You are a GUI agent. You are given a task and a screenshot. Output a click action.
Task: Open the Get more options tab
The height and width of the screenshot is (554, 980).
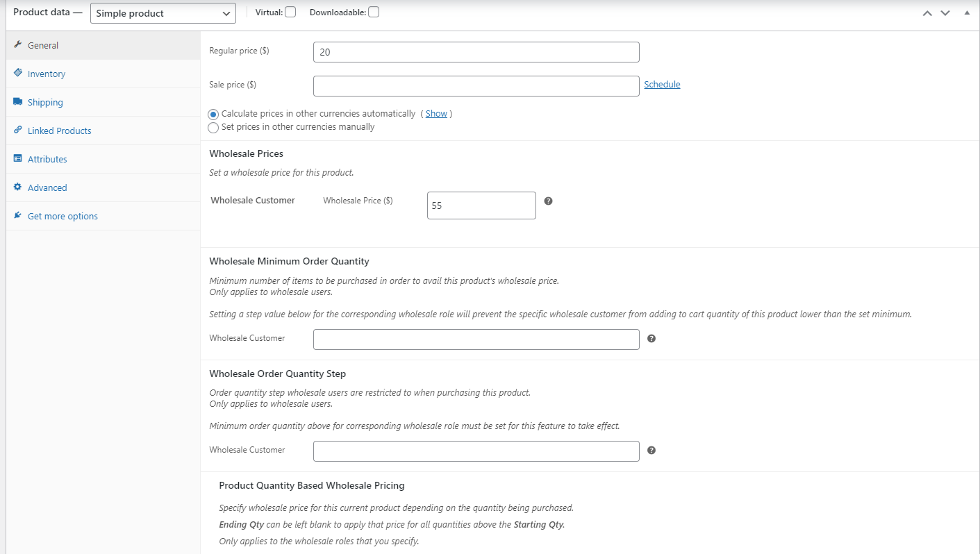[x=63, y=216]
